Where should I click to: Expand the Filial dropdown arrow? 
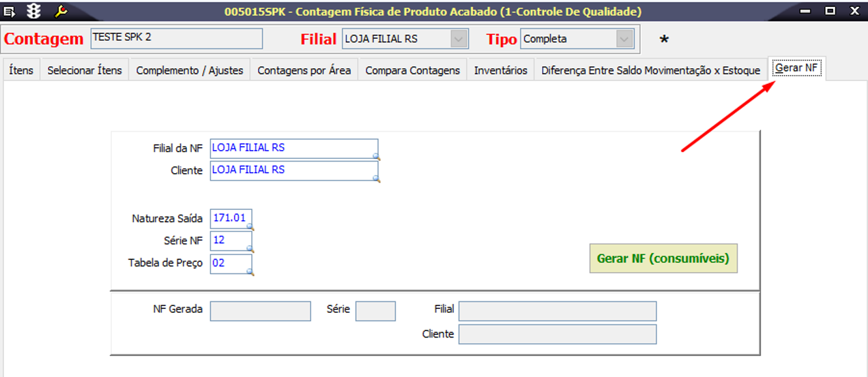pyautogui.click(x=459, y=39)
